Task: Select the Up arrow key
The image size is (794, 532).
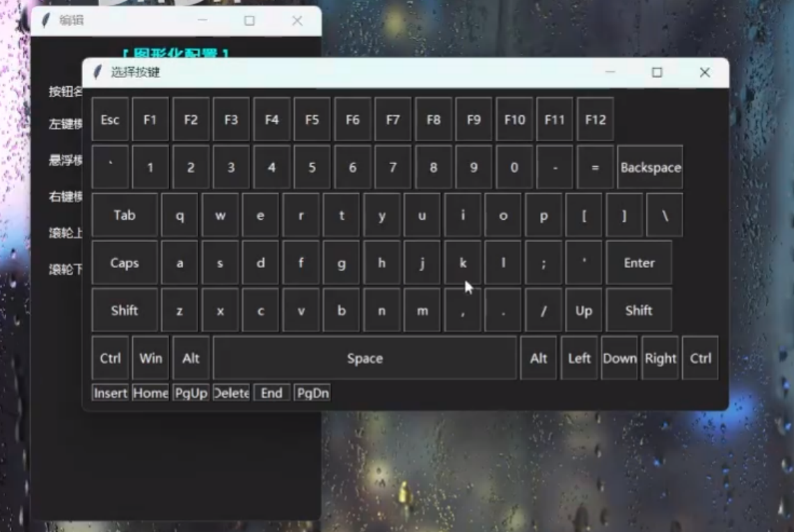Action: point(583,311)
